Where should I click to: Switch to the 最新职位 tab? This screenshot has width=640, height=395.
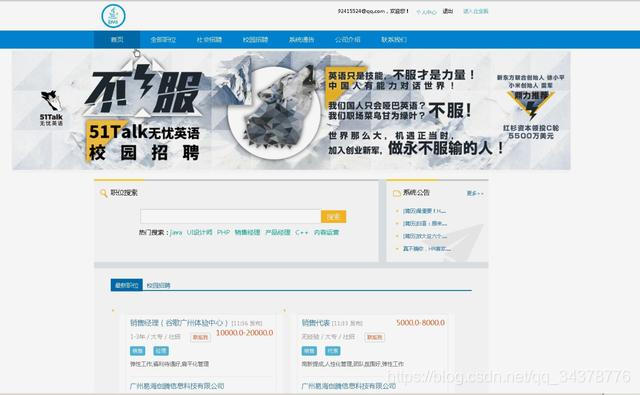point(127,285)
